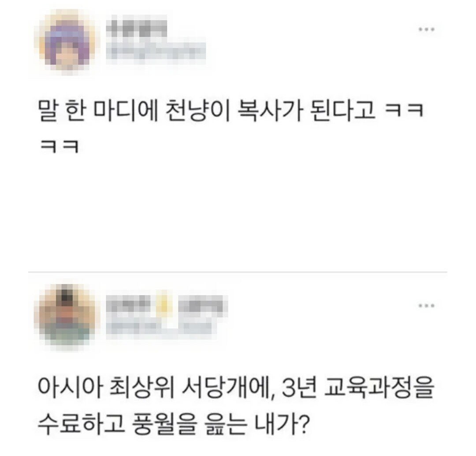This screenshot has height=456, width=476.
Task: Click the word '천냥이' in the first post
Action: 197,110
